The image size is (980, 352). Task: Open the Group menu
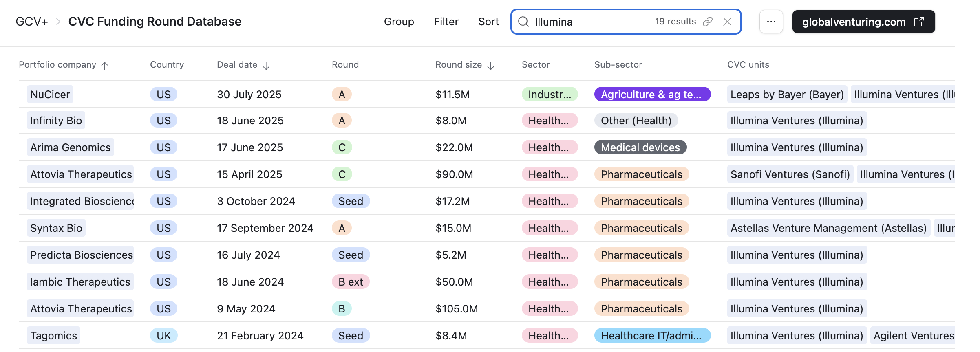(399, 22)
